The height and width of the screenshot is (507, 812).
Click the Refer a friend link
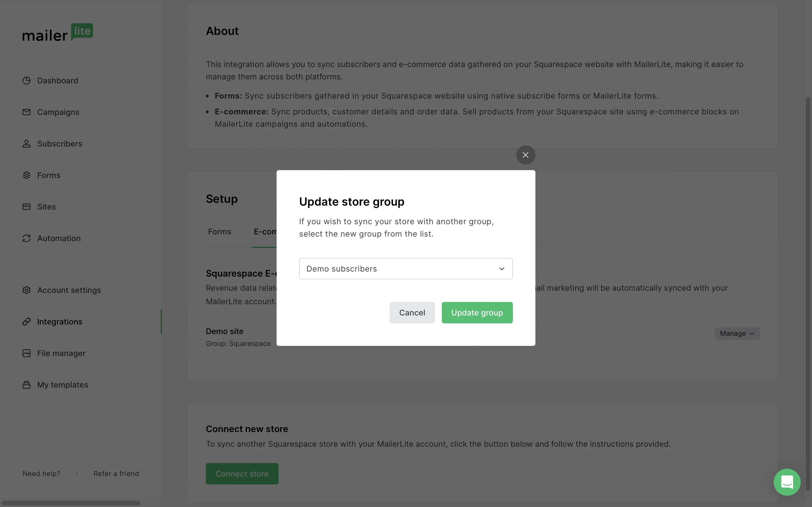click(116, 473)
